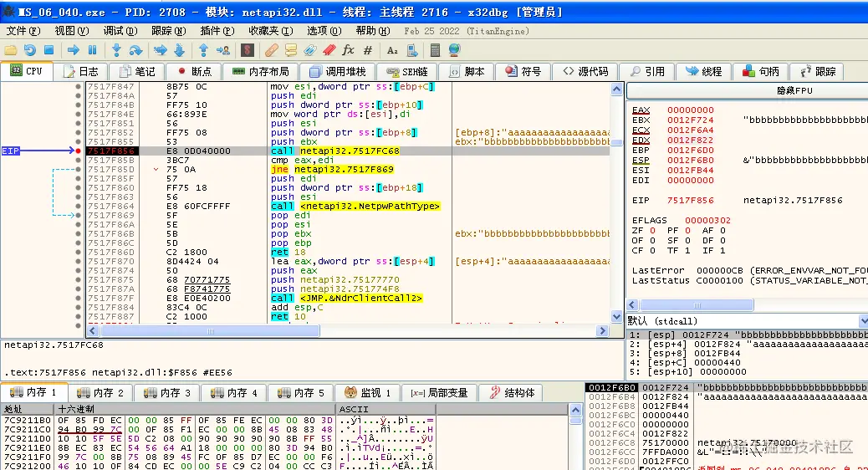Image resolution: width=868 pixels, height=470 pixels.
Task: Click memory dump scrollbar up arrow
Action: pos(575,411)
